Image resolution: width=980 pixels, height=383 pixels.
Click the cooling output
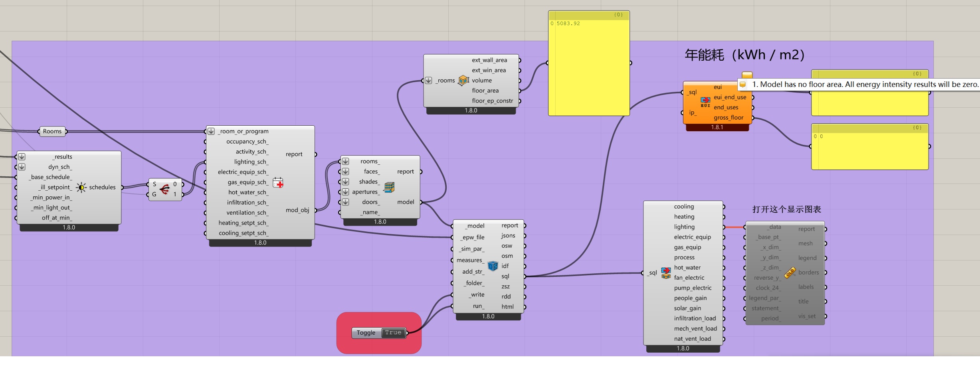(684, 207)
